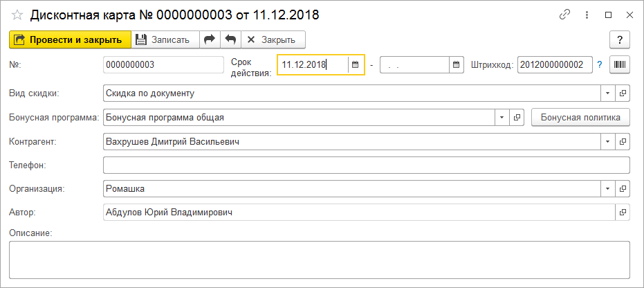Open the start date calendar picker
644x288 pixels.
click(x=356, y=65)
